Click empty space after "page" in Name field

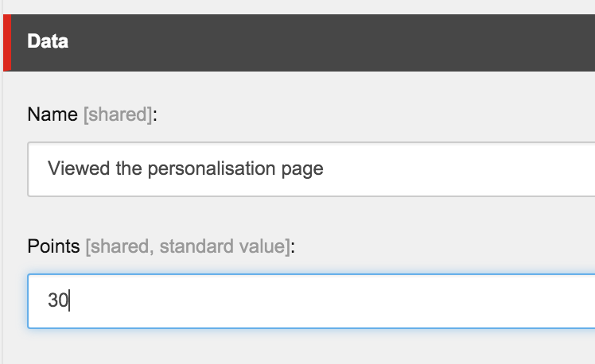[x=453, y=168]
